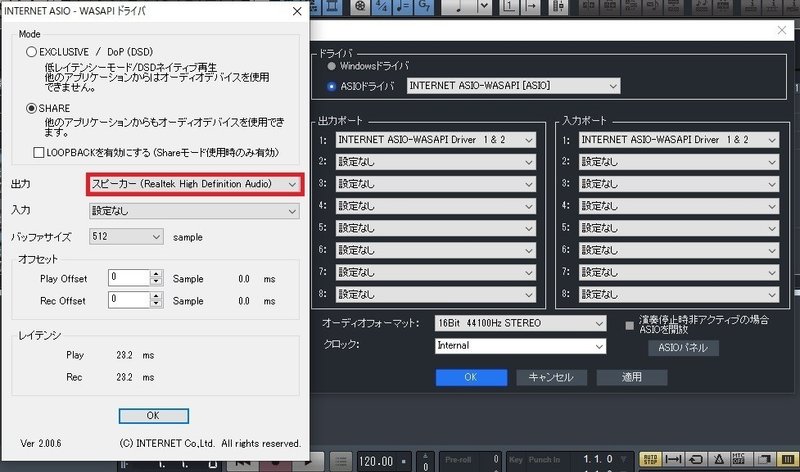Click the toolbar icon showing number 1
800x472 pixels.
click(509, 6)
